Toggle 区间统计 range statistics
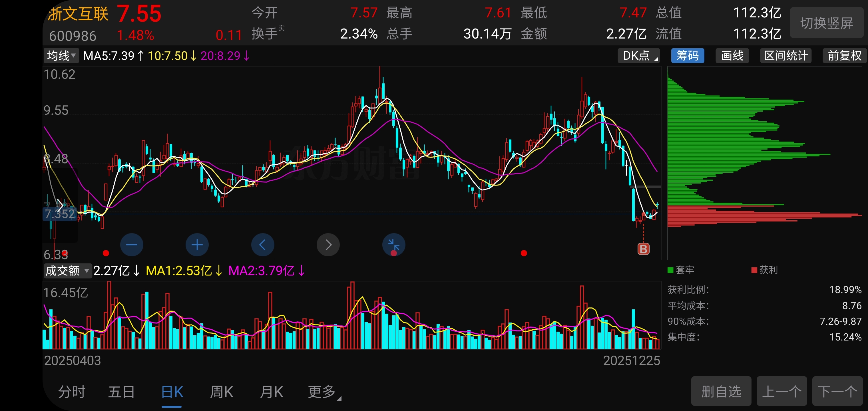The height and width of the screenshot is (411, 868). 785,56
